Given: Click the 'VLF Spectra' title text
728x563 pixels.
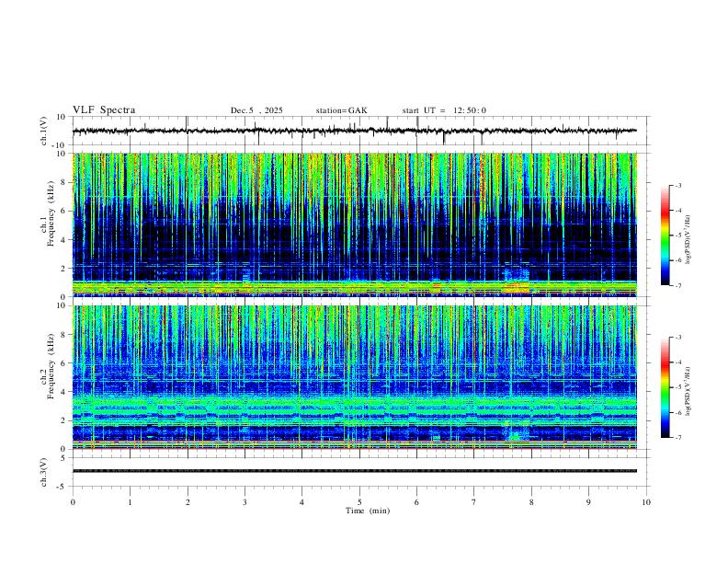Looking at the screenshot, I should tap(104, 110).
